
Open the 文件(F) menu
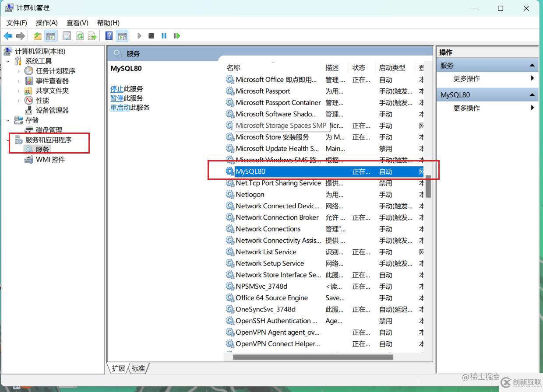coord(17,23)
